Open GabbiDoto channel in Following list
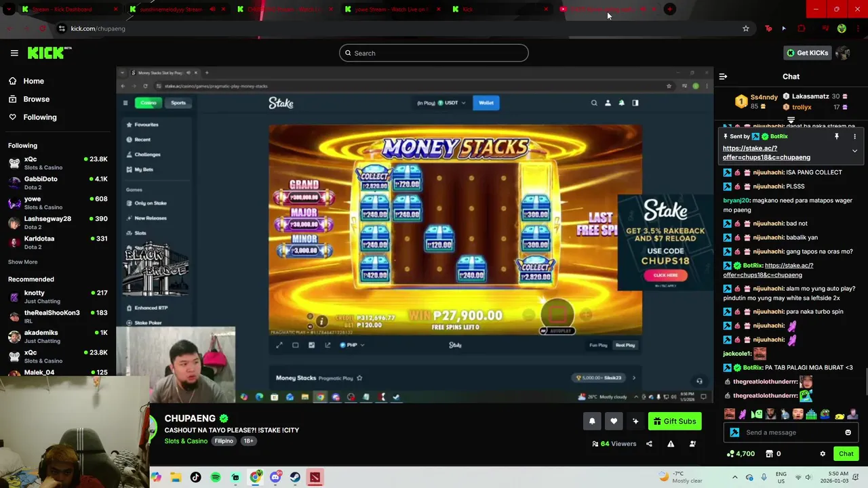The width and height of the screenshot is (868, 488). (58, 183)
